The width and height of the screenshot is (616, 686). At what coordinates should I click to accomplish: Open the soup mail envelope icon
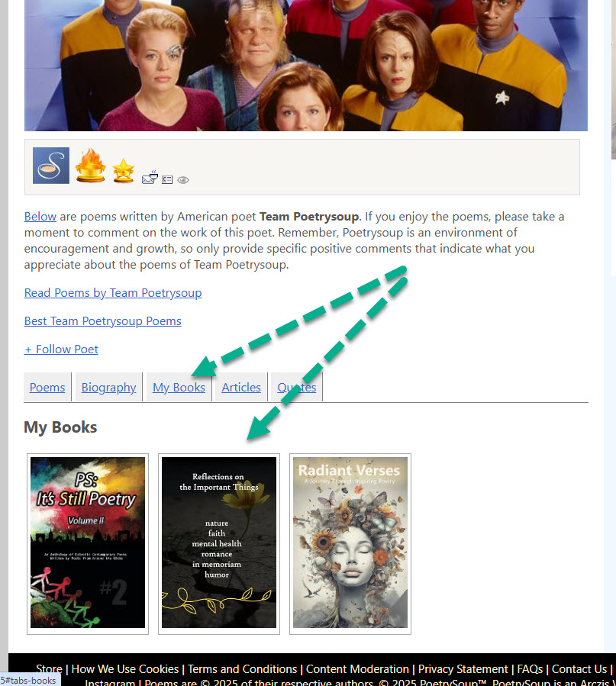[150, 177]
